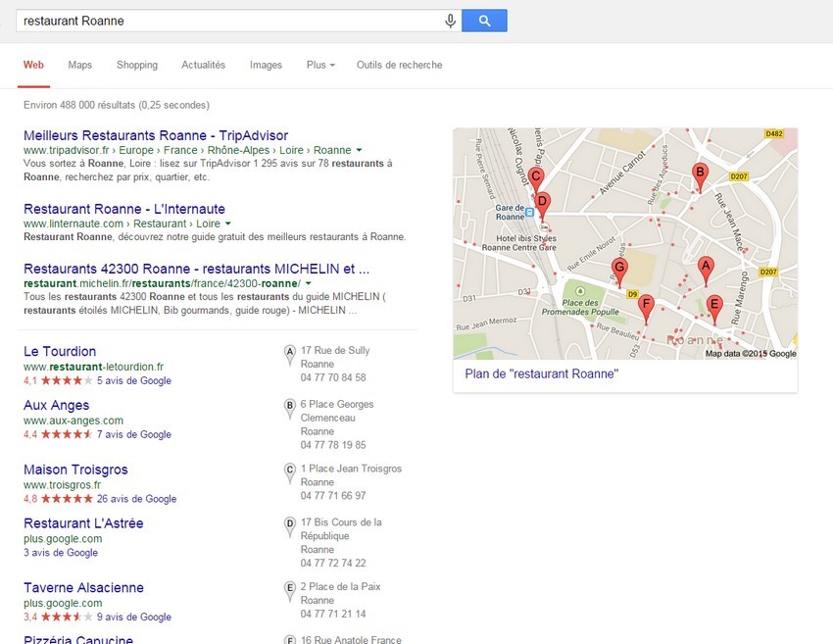The image size is (833, 644).
Task: Click www.aux-anges.com URL text
Action: 73,421
